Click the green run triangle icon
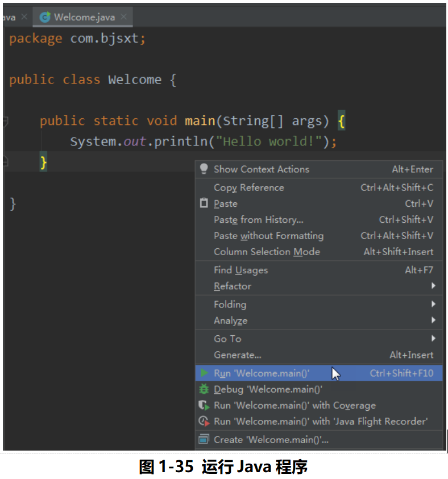This screenshot has height=479, width=448. 204,373
